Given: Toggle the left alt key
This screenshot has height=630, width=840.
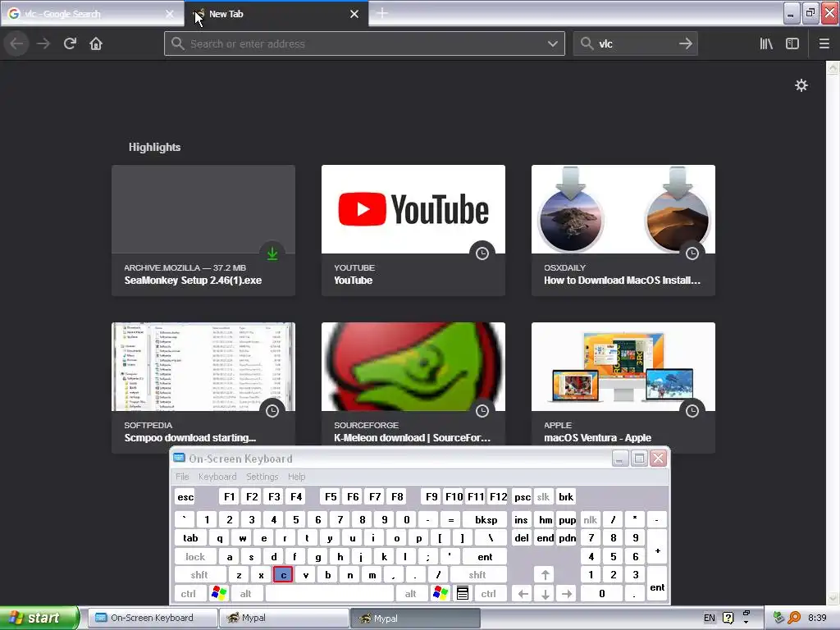Looking at the screenshot, I should [245, 593].
